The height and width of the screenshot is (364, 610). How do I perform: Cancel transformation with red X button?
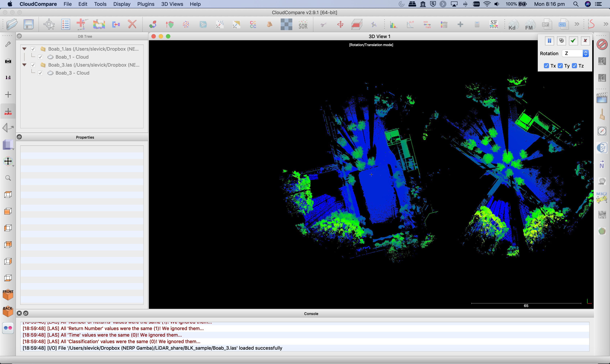pos(585,41)
